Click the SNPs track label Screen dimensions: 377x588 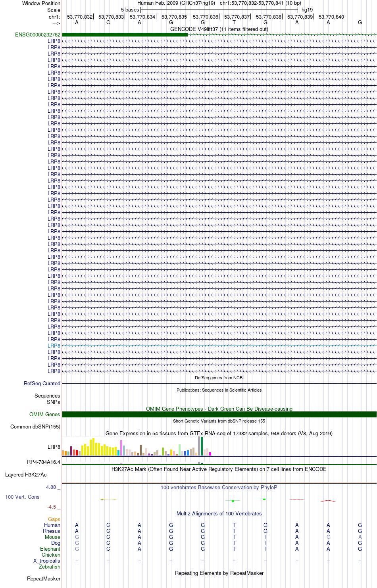click(x=53, y=402)
